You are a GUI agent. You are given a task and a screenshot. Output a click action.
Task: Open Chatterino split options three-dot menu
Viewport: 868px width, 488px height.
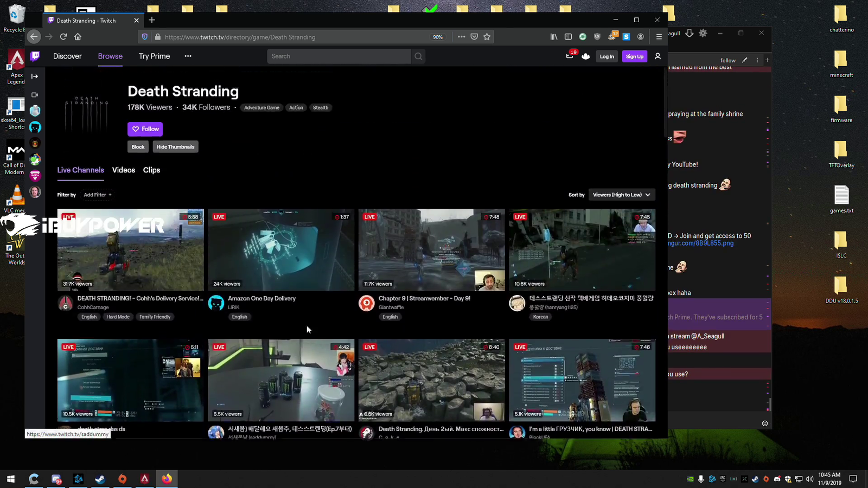point(757,60)
